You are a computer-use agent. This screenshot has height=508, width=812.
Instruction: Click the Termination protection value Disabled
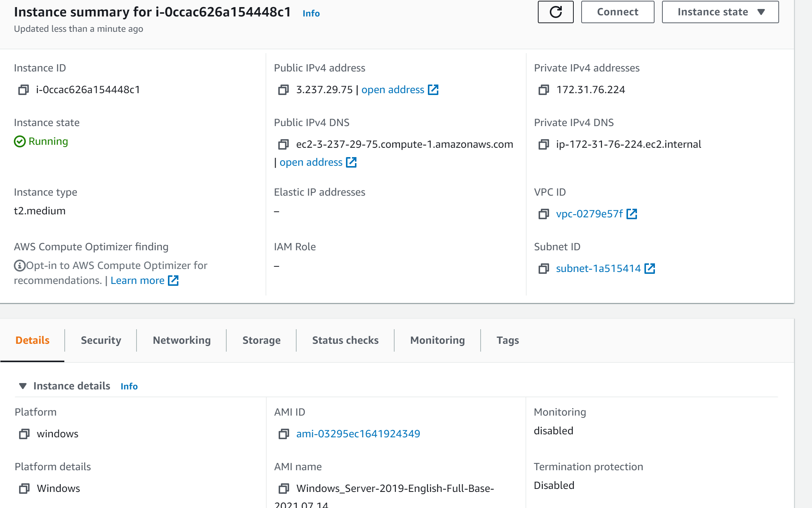coord(554,486)
